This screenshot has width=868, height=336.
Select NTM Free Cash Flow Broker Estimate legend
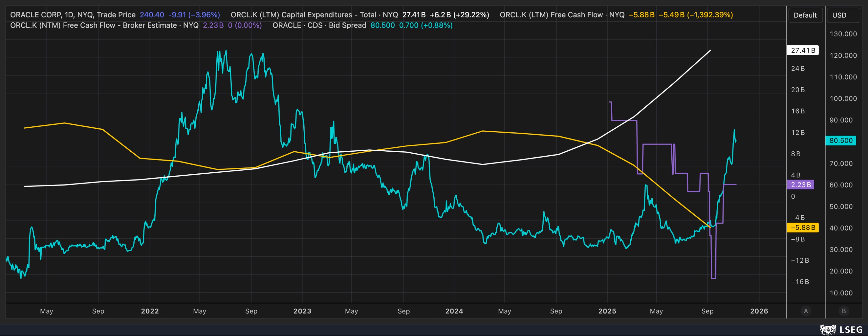(x=104, y=25)
